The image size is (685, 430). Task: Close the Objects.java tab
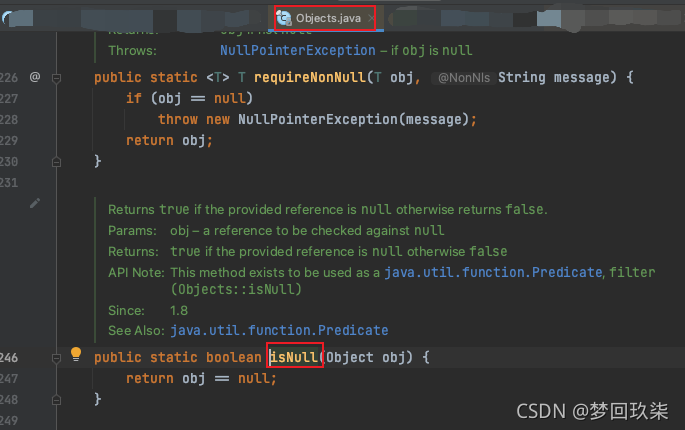(x=371, y=18)
